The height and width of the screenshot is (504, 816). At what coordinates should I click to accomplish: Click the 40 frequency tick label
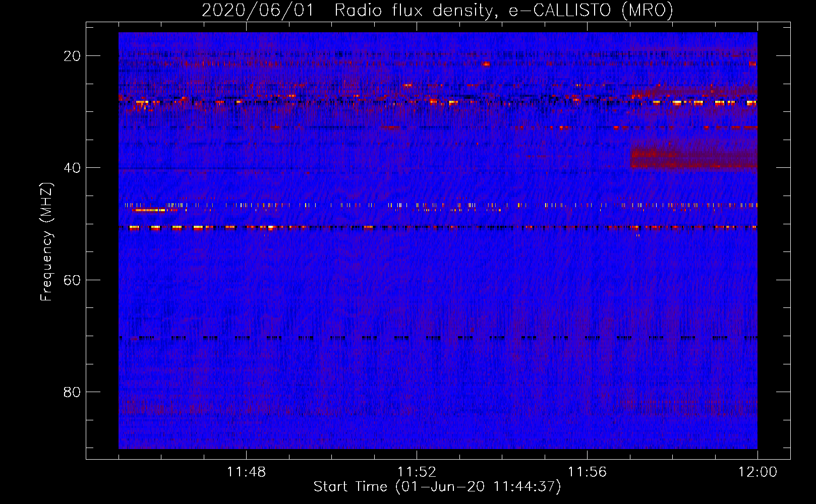[x=73, y=168]
